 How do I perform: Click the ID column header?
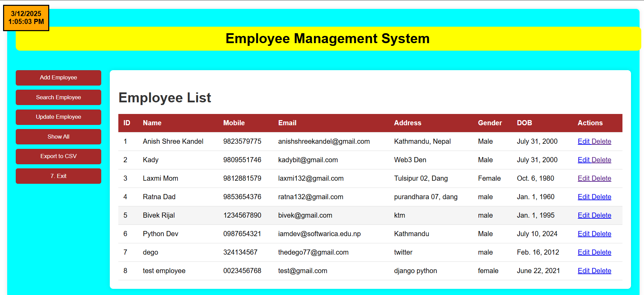pyautogui.click(x=127, y=123)
